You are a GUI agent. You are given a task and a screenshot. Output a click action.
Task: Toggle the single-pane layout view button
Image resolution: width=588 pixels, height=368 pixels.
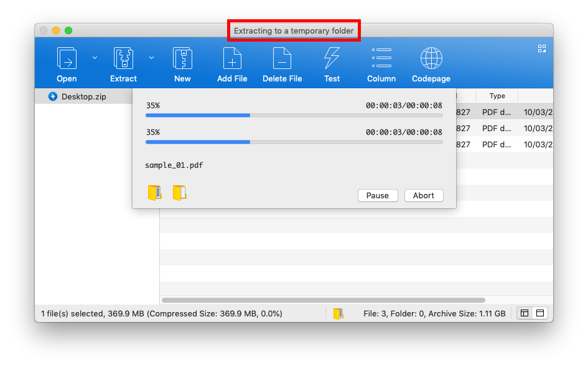click(x=539, y=313)
